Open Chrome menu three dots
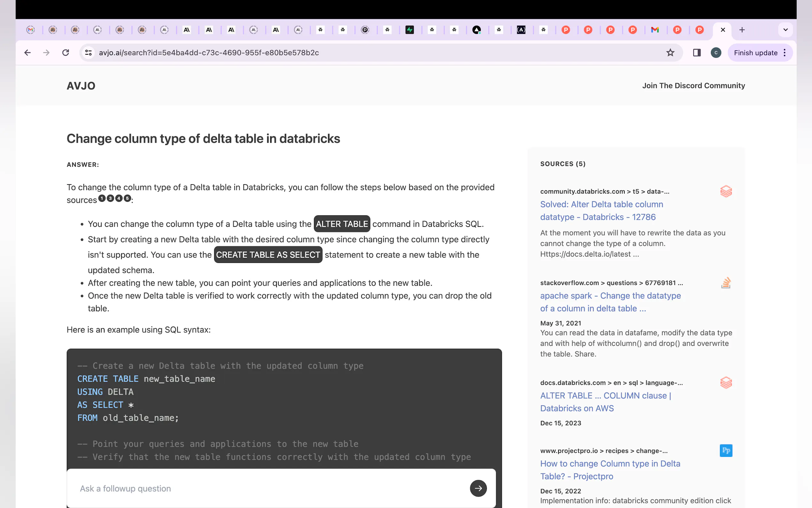Viewport: 812px width, 508px height. click(785, 53)
